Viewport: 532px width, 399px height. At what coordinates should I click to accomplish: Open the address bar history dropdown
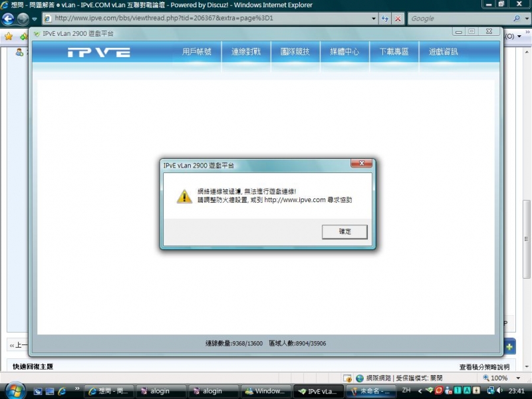pyautogui.click(x=373, y=19)
